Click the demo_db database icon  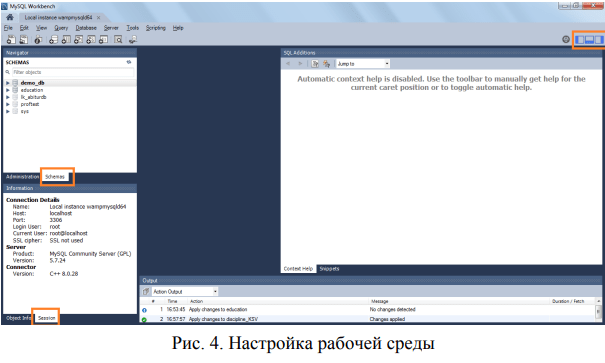point(15,83)
